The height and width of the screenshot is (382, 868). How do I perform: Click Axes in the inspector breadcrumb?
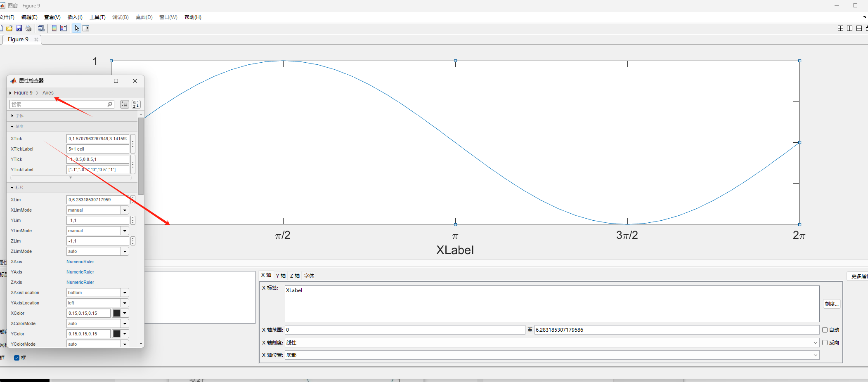click(48, 93)
